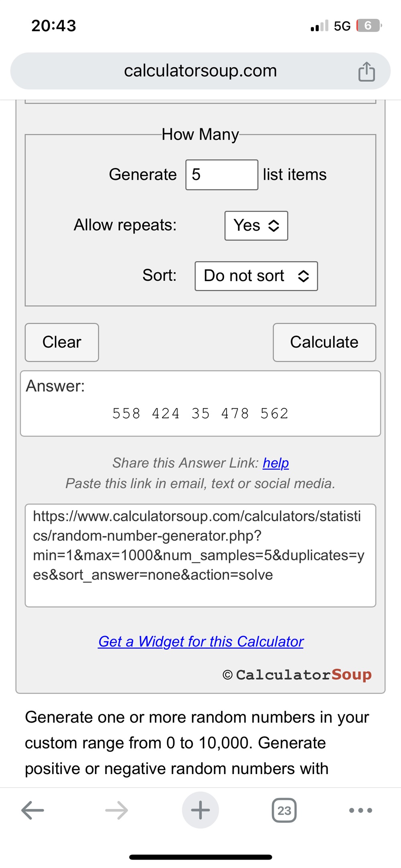The image size is (401, 868).
Task: Expand the Allow repeats dropdown
Action: click(256, 225)
